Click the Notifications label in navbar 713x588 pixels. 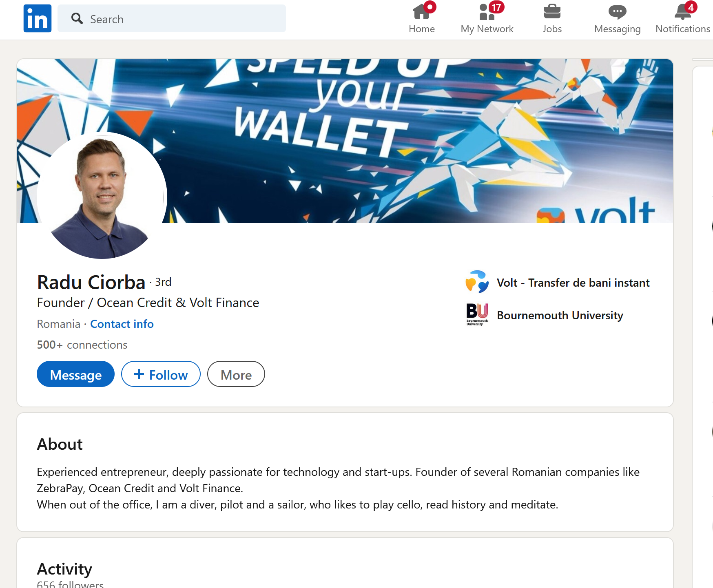[683, 29]
